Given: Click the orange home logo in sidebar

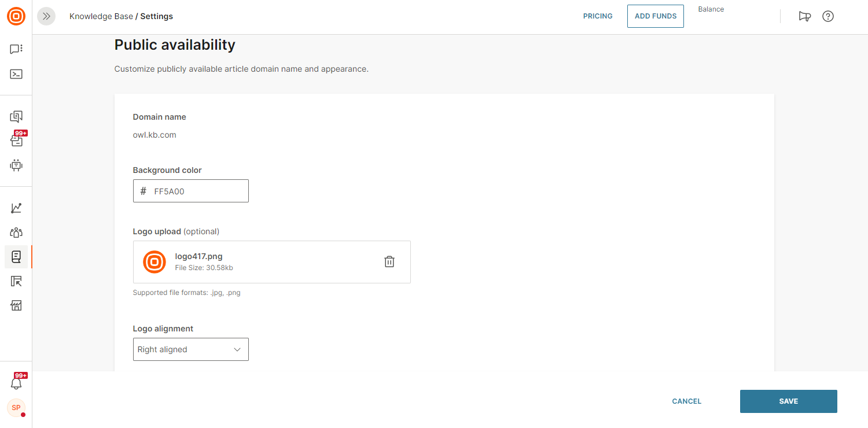Looking at the screenshot, I should (x=16, y=16).
